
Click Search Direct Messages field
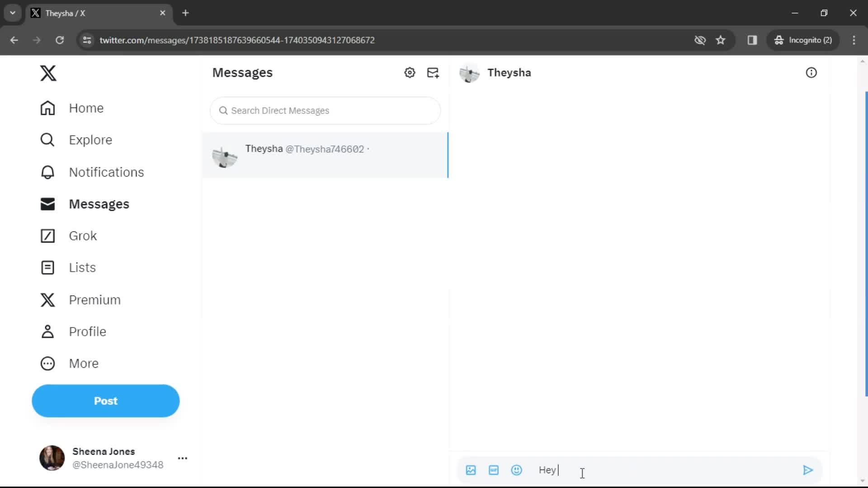click(325, 111)
